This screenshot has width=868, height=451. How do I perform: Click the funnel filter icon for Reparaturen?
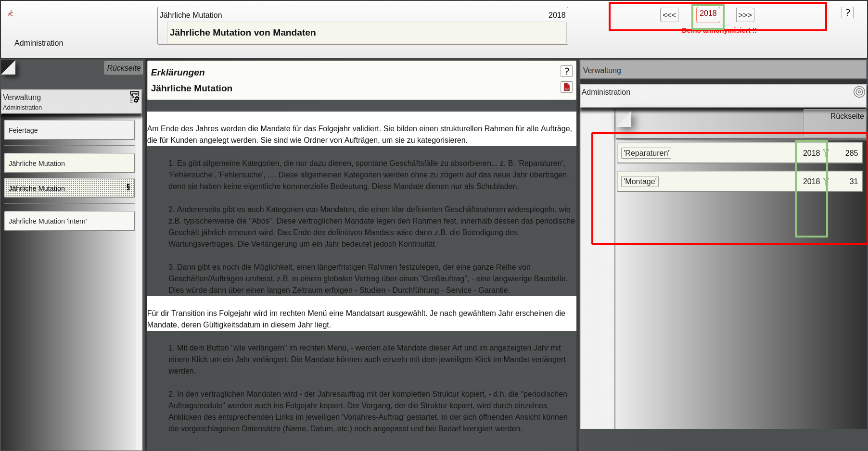tap(826, 153)
